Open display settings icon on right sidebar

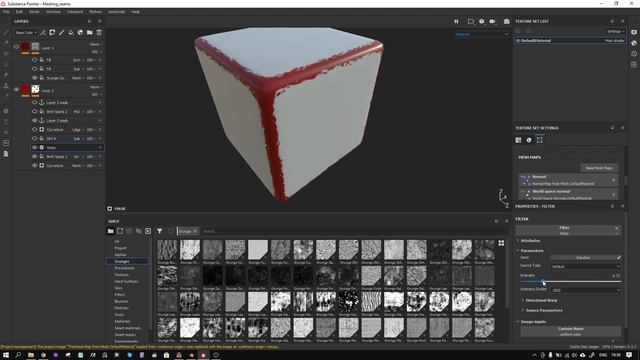[x=634, y=32]
